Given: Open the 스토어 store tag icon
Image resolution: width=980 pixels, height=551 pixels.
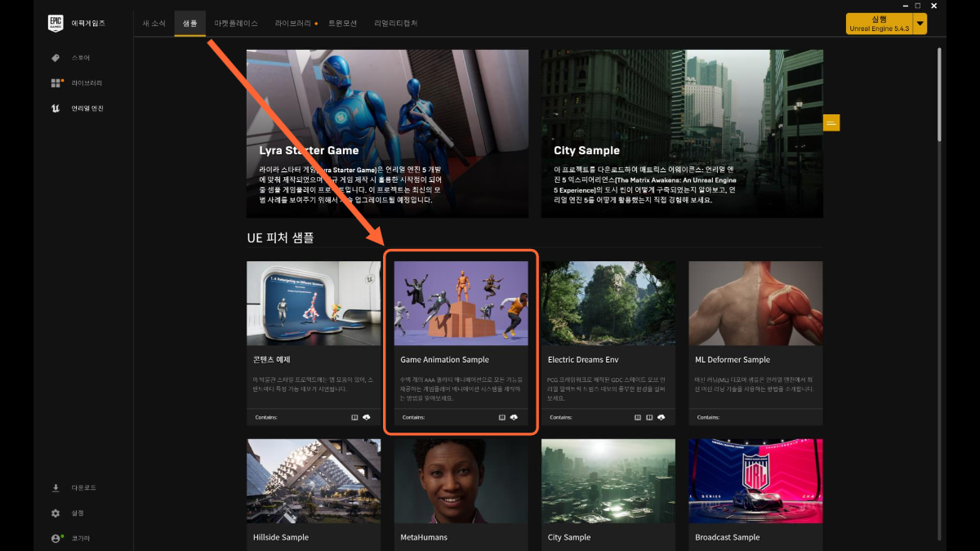Looking at the screenshot, I should pos(56,58).
